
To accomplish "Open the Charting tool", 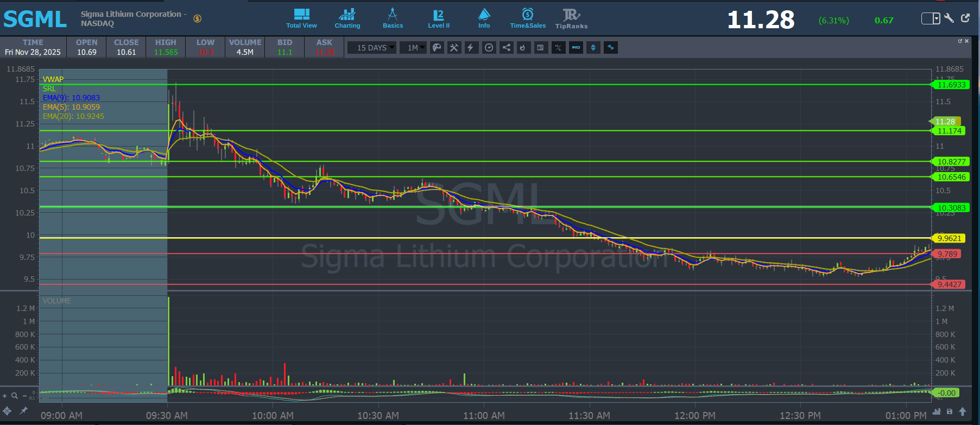I will (x=347, y=18).
